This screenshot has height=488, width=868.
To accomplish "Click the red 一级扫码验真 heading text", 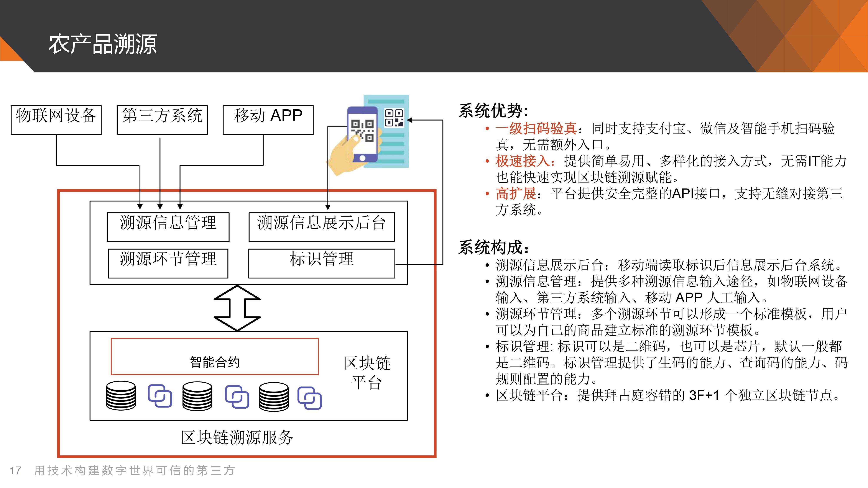I will (x=536, y=129).
